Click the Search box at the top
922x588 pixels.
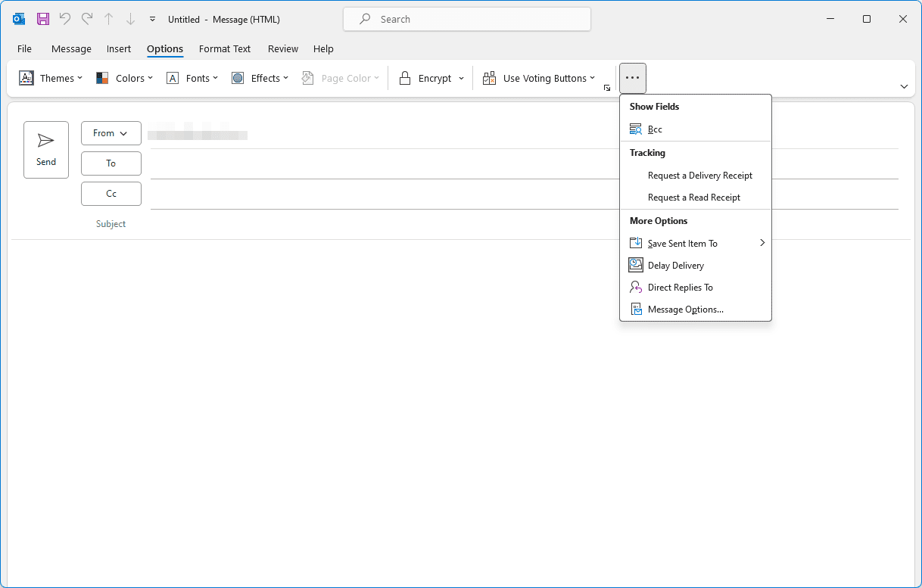pyautogui.click(x=466, y=18)
